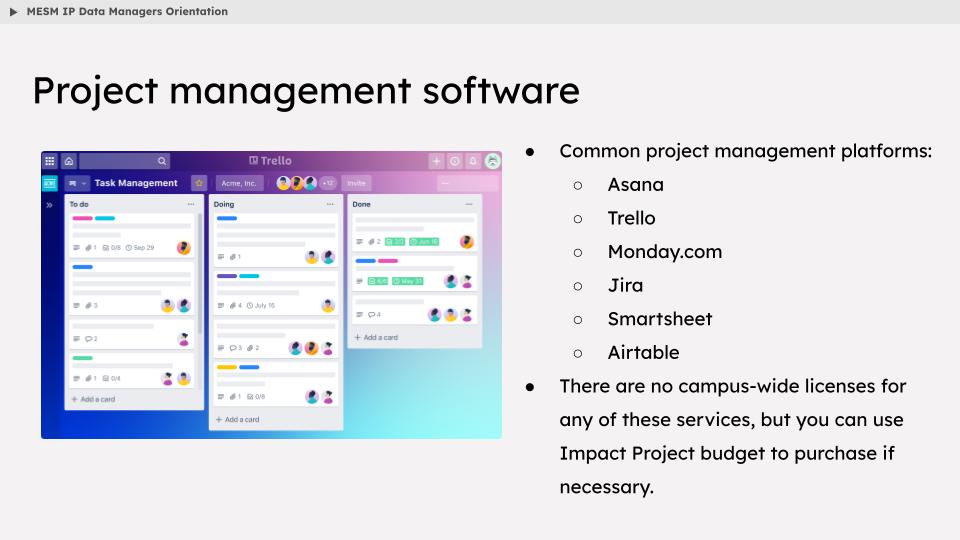Viewport: 960px width, 540px height.
Task: Click the Acme, Inc. workspace button
Action: [239, 183]
